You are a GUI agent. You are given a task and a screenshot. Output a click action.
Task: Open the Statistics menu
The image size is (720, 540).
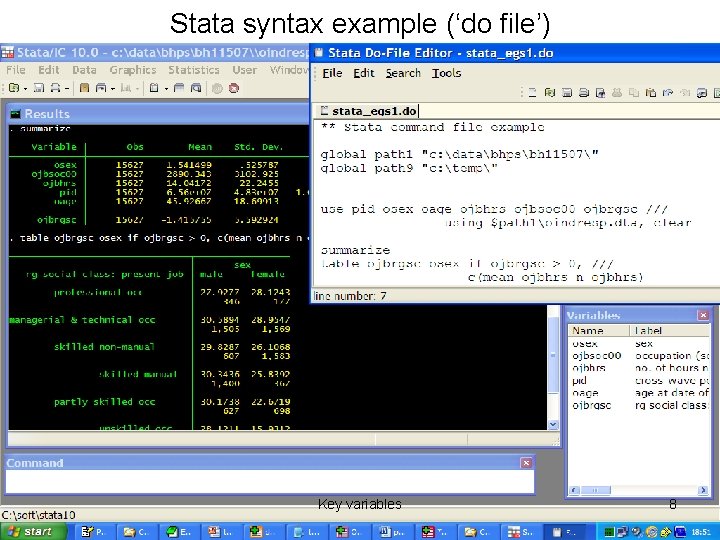(194, 70)
